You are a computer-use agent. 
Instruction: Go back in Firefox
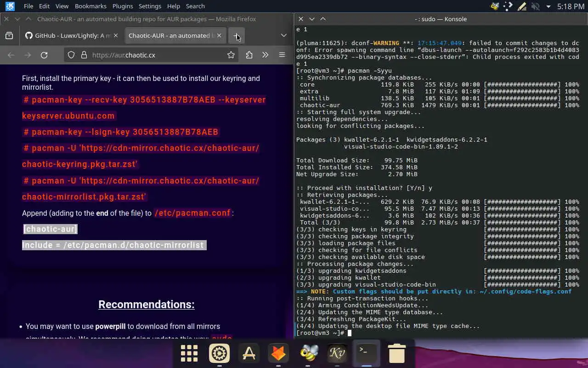(x=11, y=55)
